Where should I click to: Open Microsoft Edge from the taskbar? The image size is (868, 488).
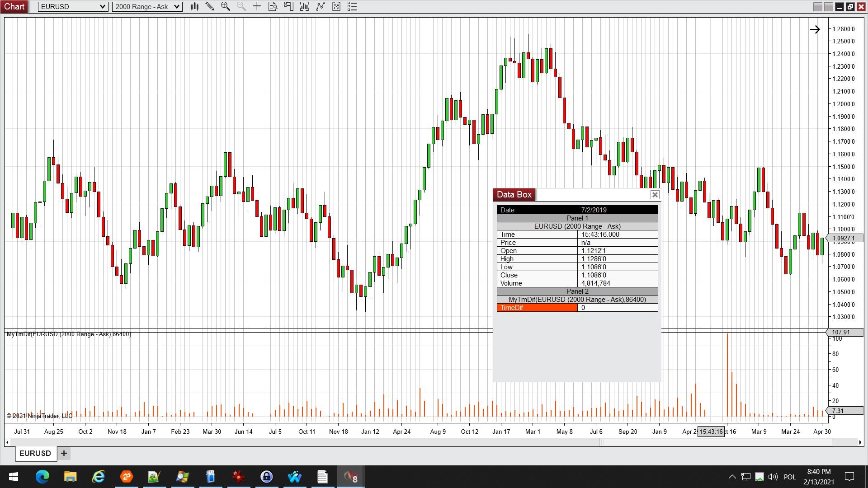click(x=42, y=477)
